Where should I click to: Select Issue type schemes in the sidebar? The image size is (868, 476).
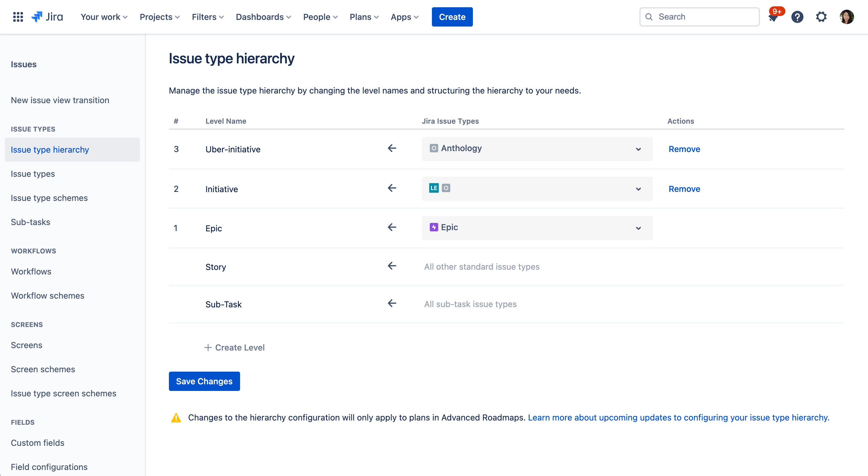(49, 198)
